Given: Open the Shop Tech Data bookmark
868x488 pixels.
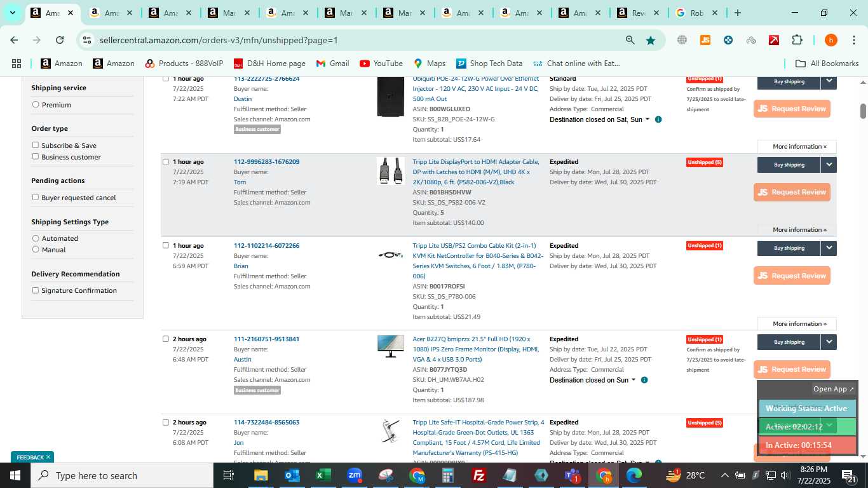Looking at the screenshot, I should point(489,64).
